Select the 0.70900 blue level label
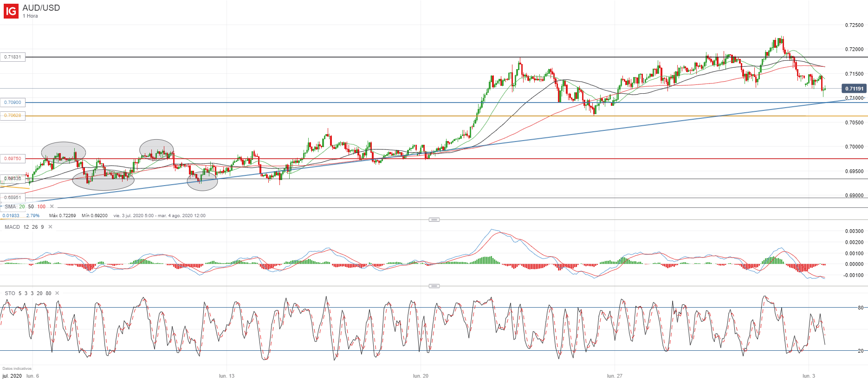868x380 pixels. point(13,103)
